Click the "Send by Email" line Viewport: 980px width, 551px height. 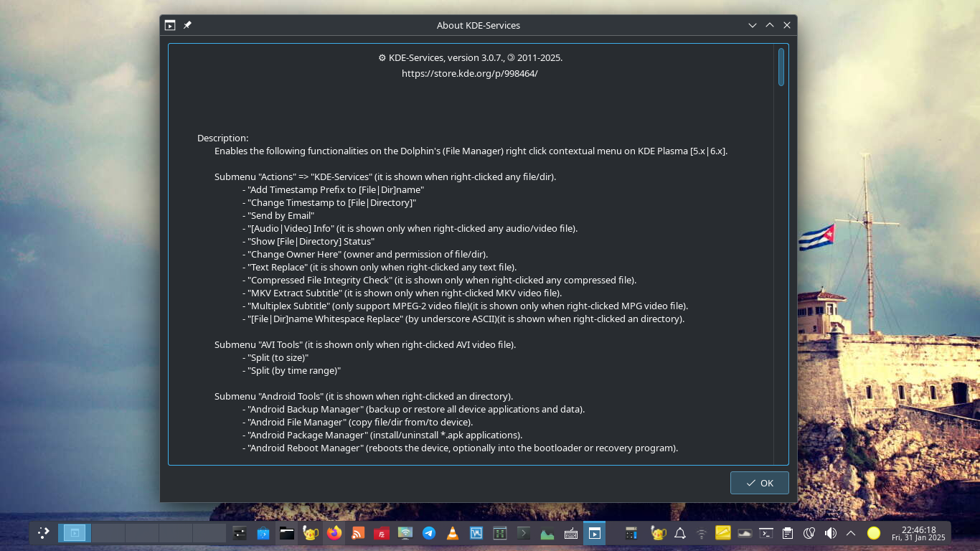[x=278, y=215]
